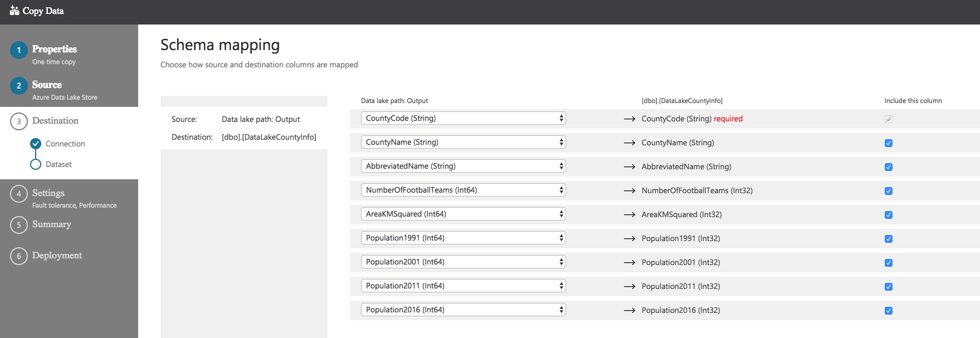Image resolution: width=980 pixels, height=338 pixels.
Task: Click step 5 Summary circle icon
Action: (19, 225)
